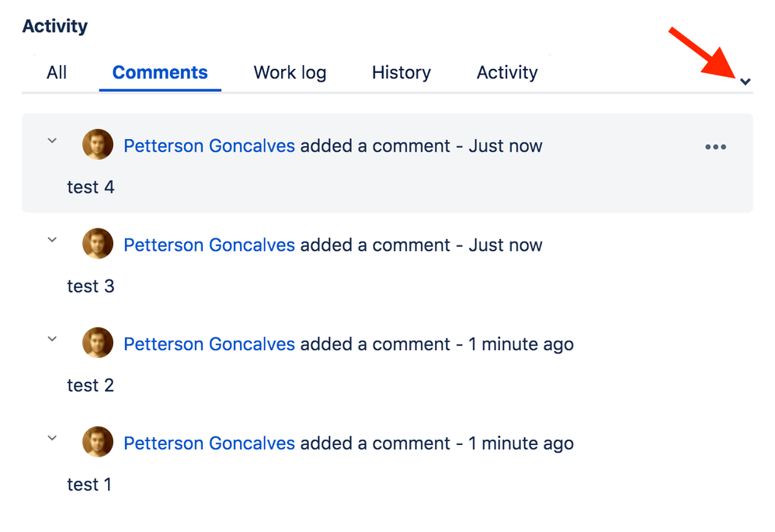
Task: Collapse the test 2 comment
Action: tap(51, 339)
